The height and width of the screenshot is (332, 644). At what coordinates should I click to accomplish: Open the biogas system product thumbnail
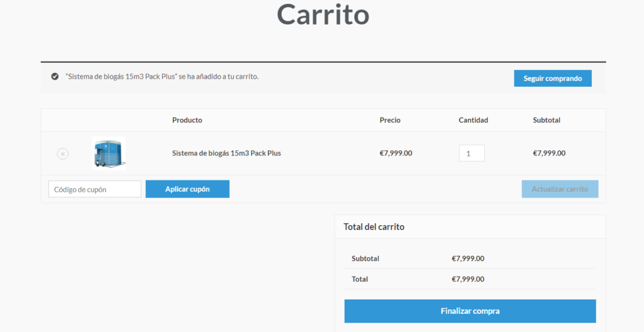coord(109,153)
